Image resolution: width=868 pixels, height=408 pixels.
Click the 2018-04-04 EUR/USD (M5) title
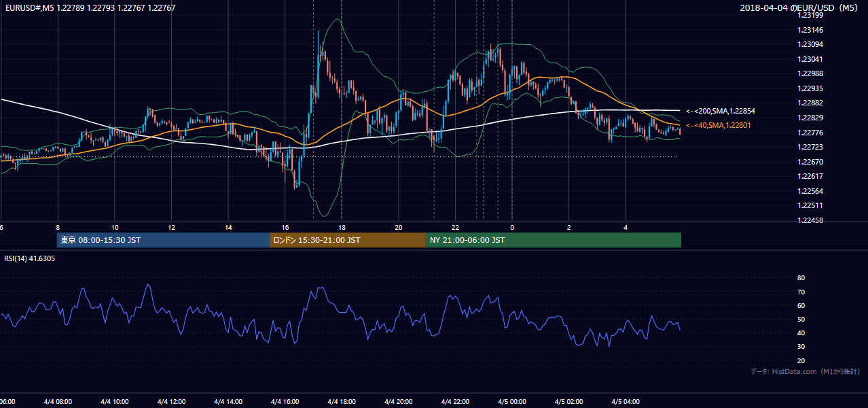click(800, 8)
